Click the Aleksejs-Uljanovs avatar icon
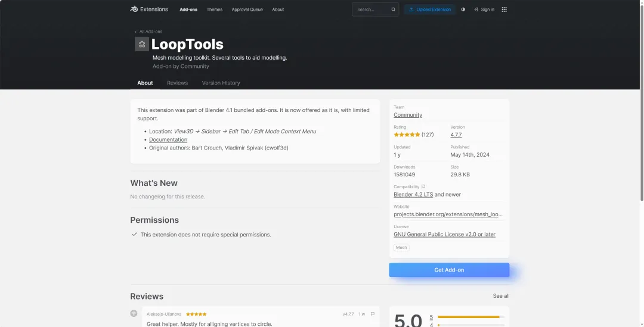The width and height of the screenshot is (644, 327). (x=134, y=313)
